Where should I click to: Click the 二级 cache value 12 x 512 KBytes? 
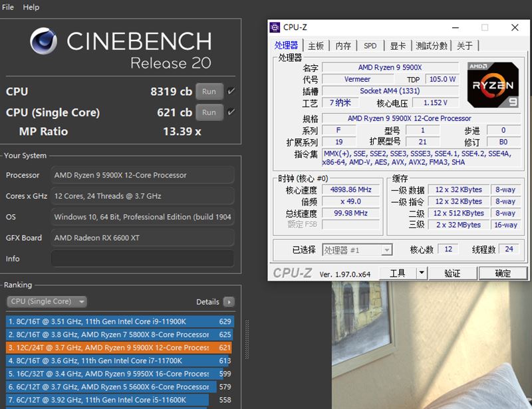[x=458, y=213]
